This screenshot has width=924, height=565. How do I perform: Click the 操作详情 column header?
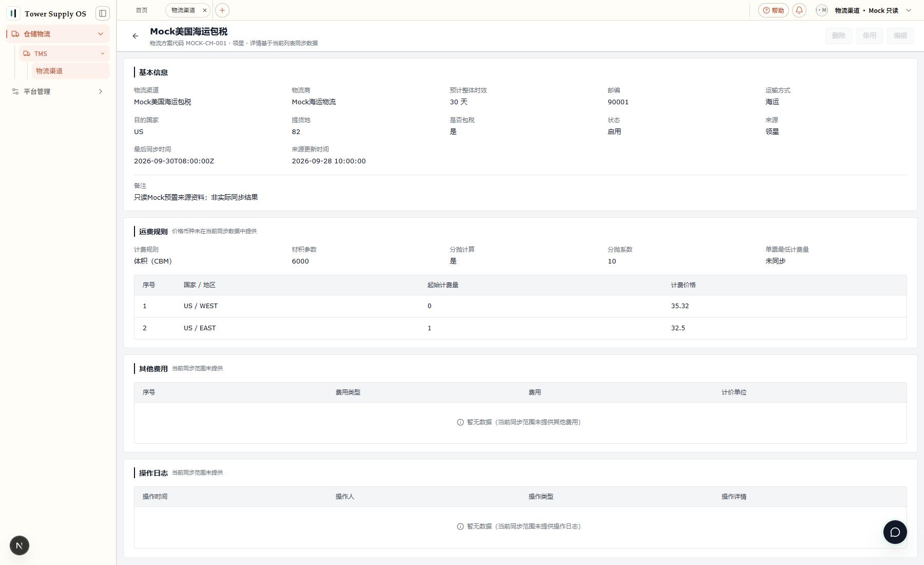[x=734, y=497]
